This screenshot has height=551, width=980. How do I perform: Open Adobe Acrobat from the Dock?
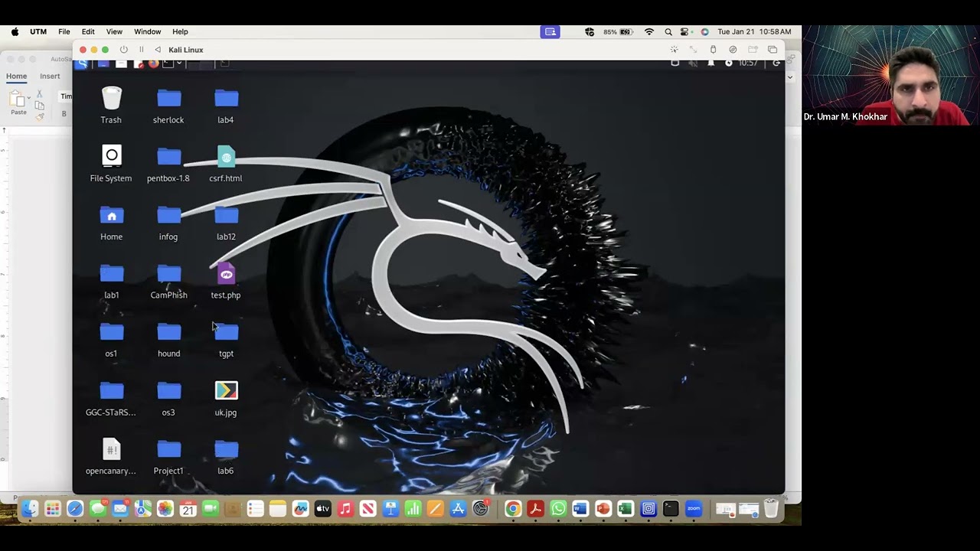point(535,509)
